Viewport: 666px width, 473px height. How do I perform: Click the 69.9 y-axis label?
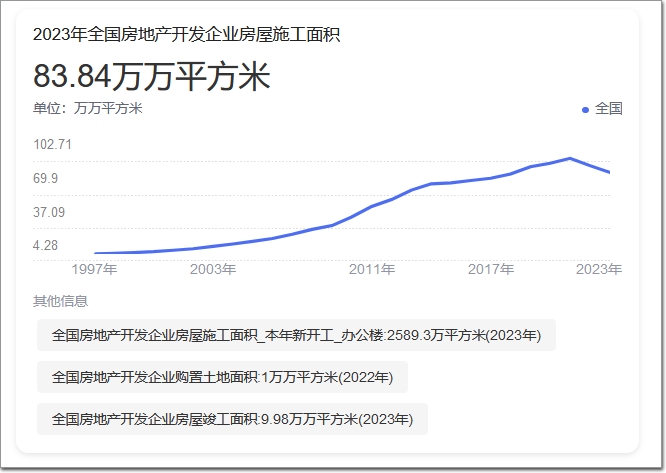tap(47, 179)
